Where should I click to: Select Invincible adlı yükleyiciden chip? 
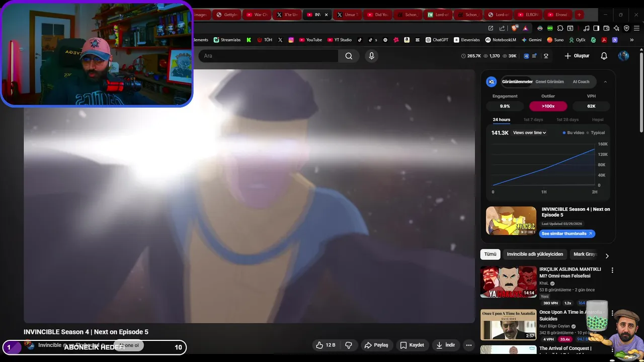coord(535,254)
